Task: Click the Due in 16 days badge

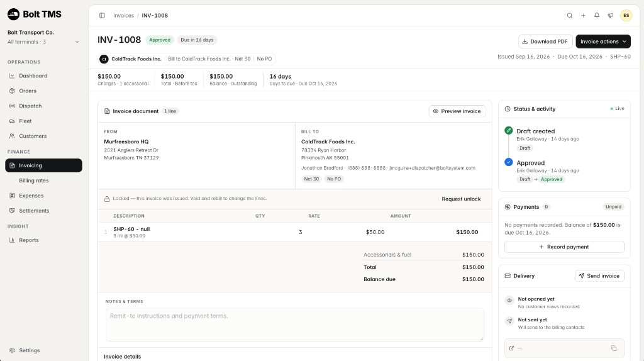Action: pos(197,40)
